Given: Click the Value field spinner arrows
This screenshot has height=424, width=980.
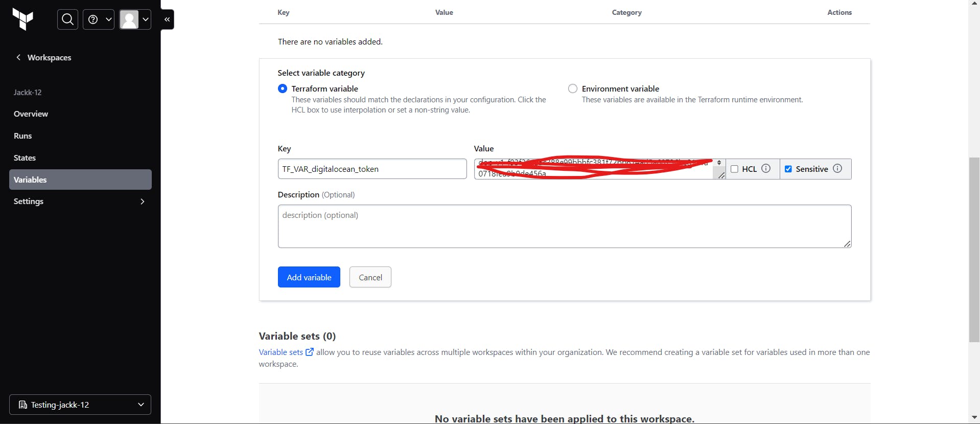Looking at the screenshot, I should click(719, 163).
